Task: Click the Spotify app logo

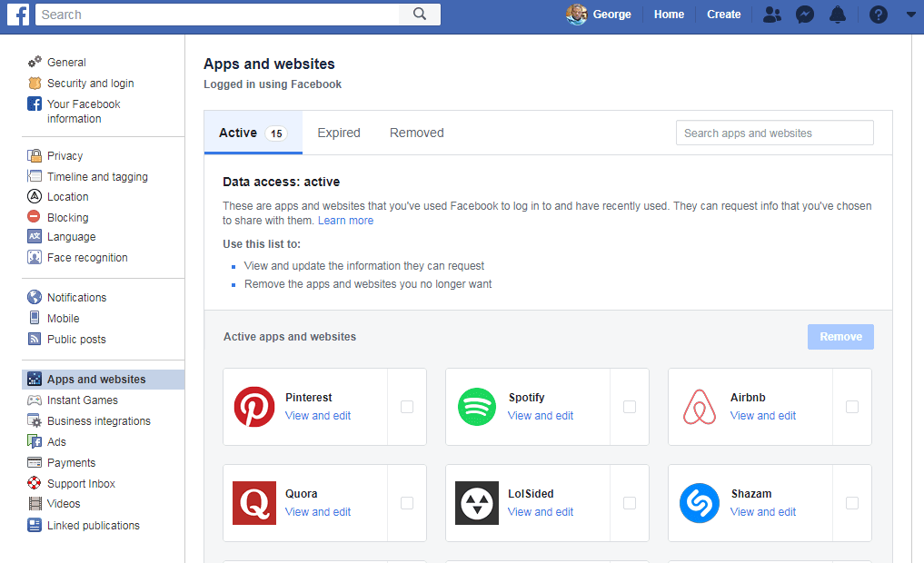Action: [477, 406]
